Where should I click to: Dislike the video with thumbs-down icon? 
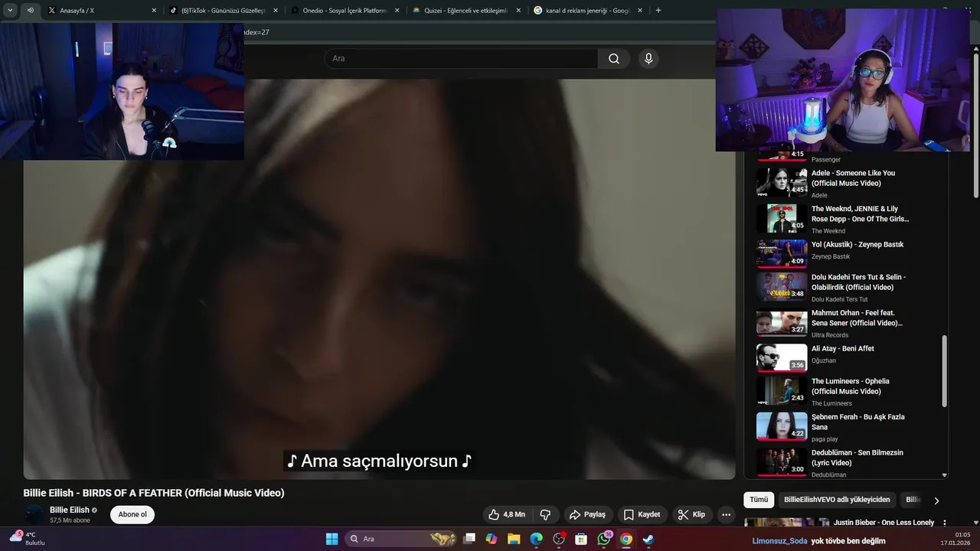click(x=546, y=514)
